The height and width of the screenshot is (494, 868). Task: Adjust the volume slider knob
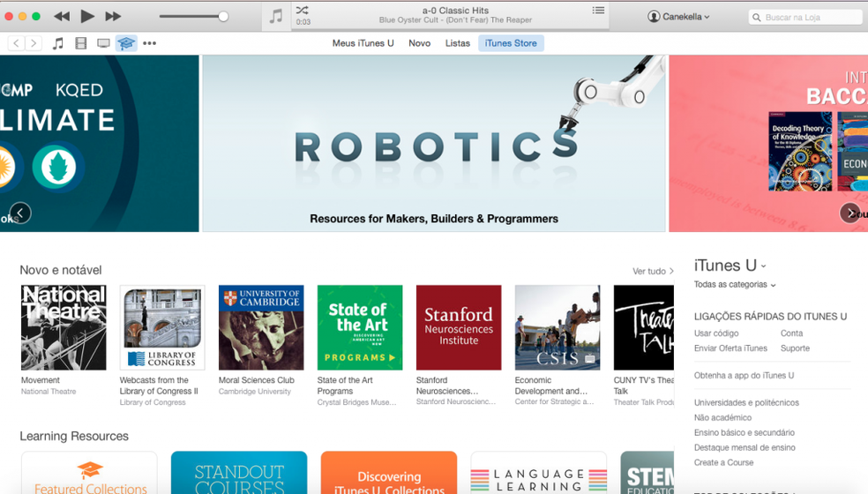[223, 17]
